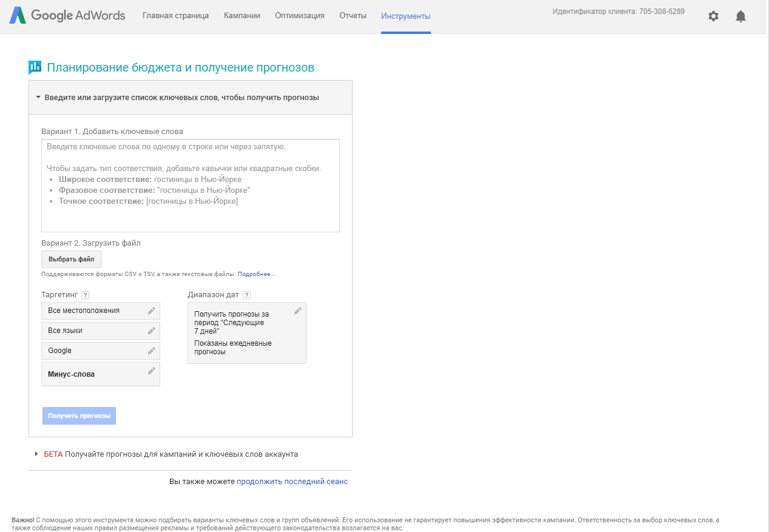The width and height of the screenshot is (769, 532).
Task: Edit the 'Google' network option pencil icon
Action: point(152,351)
